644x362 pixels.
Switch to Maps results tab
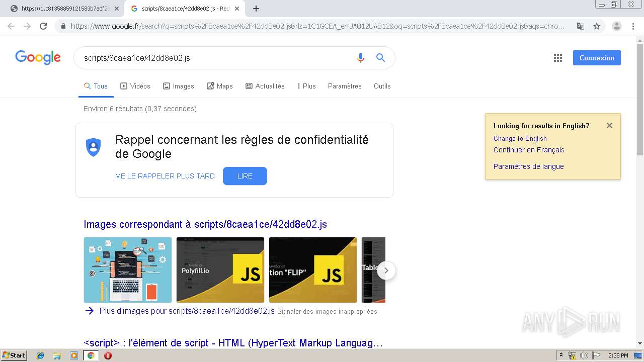[x=220, y=86]
